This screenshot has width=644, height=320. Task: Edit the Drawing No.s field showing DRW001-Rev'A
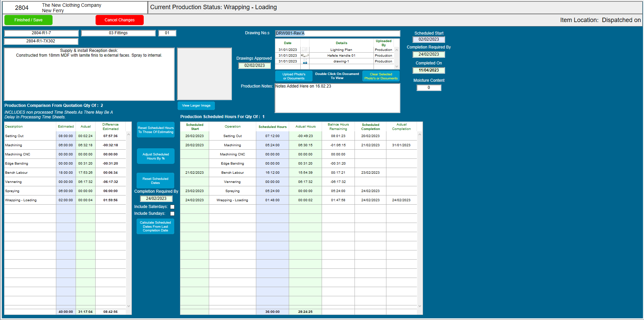pos(337,33)
